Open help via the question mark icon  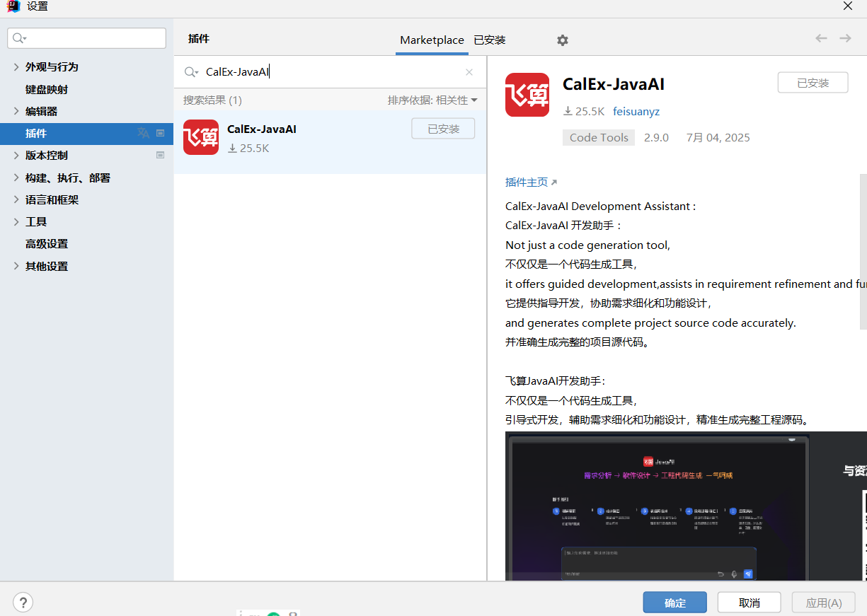[23, 602]
